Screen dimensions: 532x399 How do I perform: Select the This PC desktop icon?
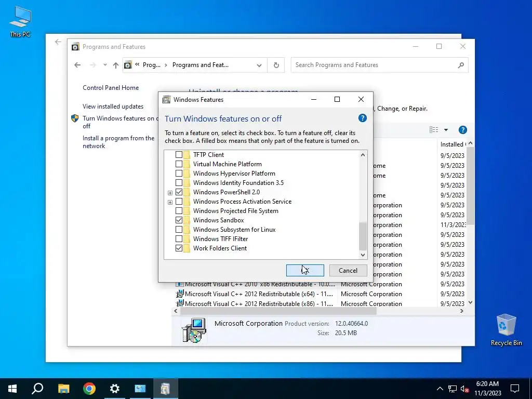20,22
